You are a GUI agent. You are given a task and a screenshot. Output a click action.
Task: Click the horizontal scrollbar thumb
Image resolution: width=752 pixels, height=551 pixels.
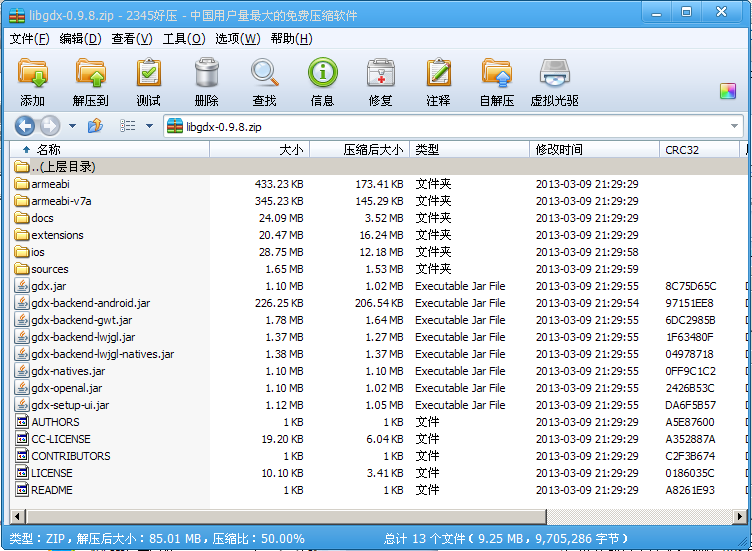[x=286, y=516]
